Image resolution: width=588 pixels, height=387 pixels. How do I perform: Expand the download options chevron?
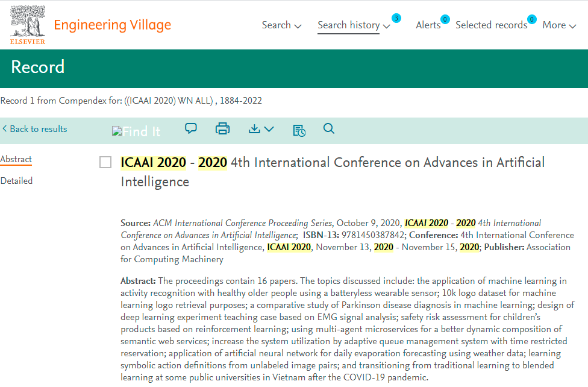[x=269, y=129]
